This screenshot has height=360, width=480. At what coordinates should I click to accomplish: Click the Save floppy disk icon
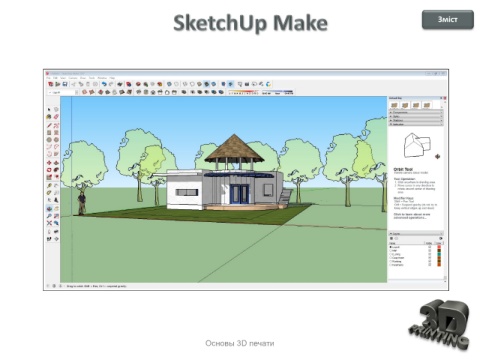click(65, 84)
